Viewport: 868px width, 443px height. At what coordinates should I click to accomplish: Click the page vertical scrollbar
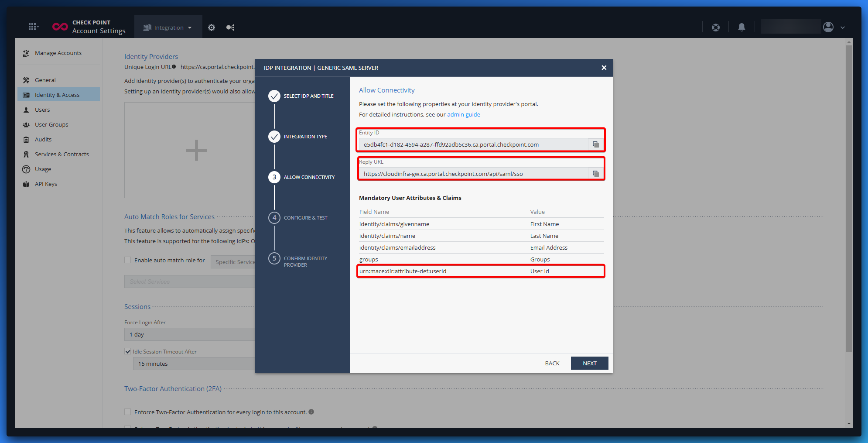click(849, 199)
